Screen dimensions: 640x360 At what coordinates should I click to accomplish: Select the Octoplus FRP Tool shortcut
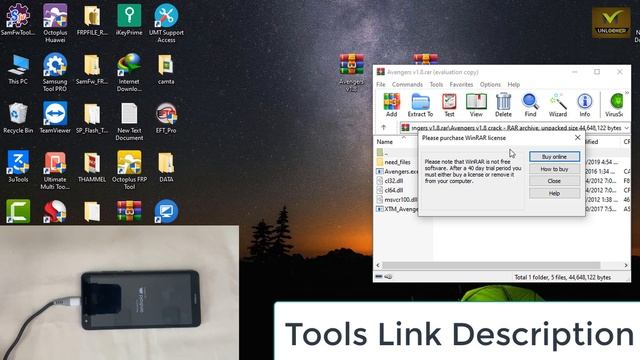tap(129, 170)
